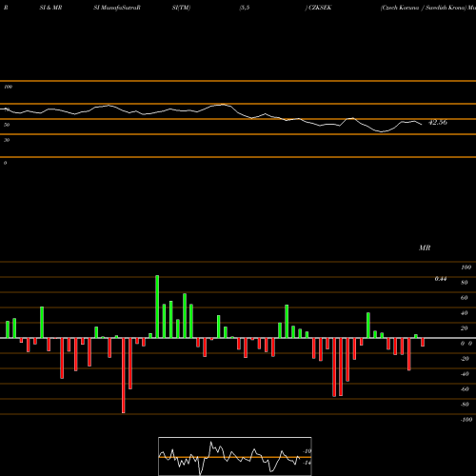Click the histogram axis label -40
The height and width of the screenshot is (476, 476).
pos(465,374)
